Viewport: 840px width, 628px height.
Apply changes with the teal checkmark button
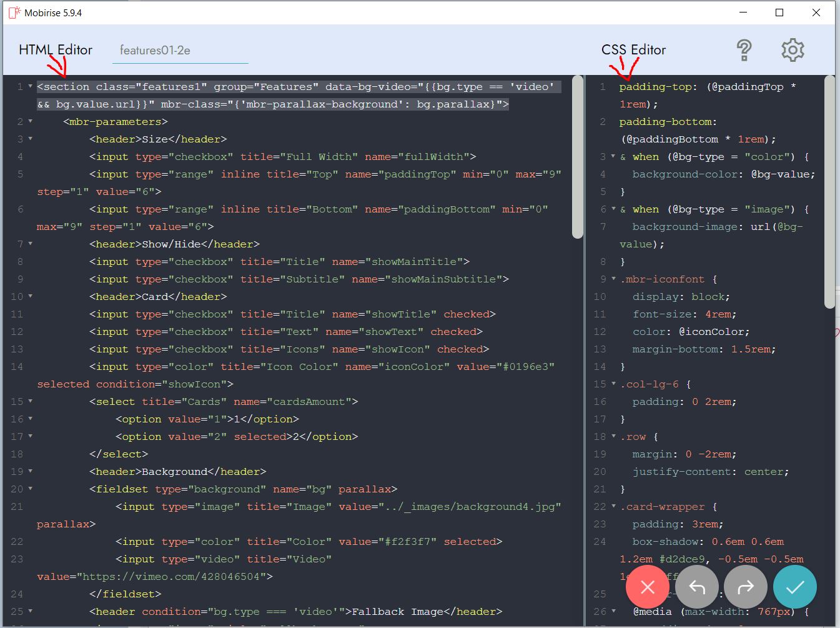tap(794, 587)
